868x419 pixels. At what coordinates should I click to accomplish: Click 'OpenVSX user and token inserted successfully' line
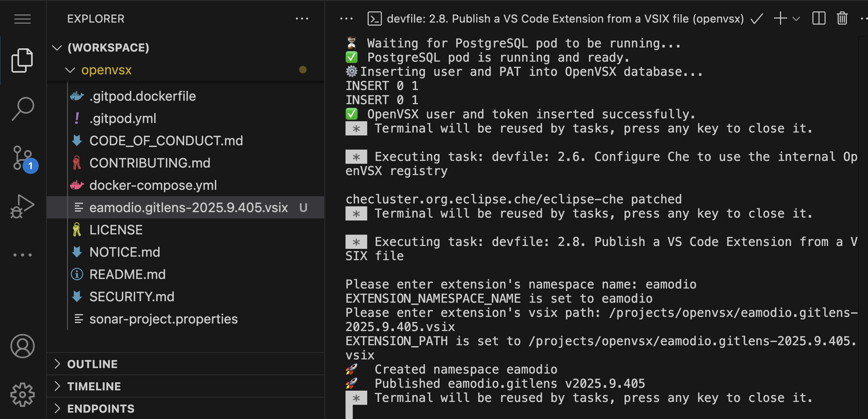[x=531, y=114]
